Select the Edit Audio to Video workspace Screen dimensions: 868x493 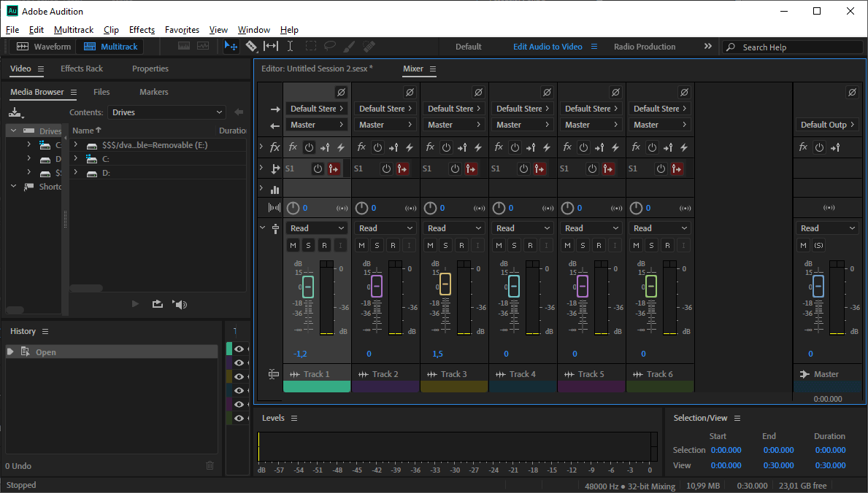click(x=548, y=47)
